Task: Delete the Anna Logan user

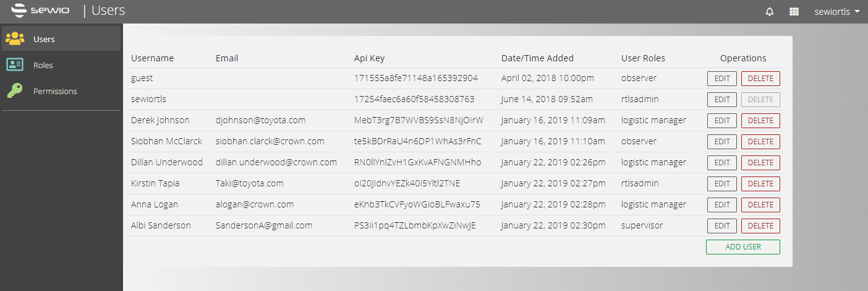Action: [x=760, y=205]
